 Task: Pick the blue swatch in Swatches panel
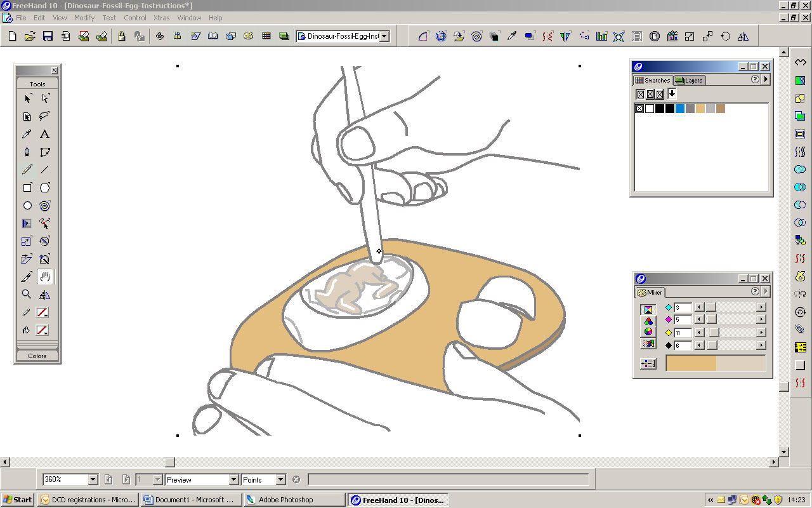pyautogui.click(x=680, y=109)
